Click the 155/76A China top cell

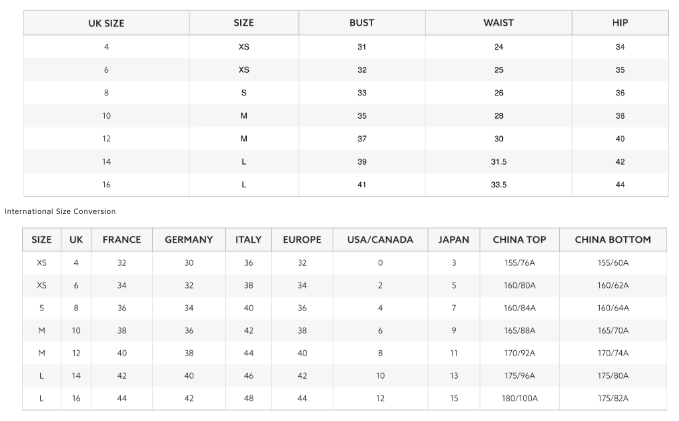click(520, 263)
